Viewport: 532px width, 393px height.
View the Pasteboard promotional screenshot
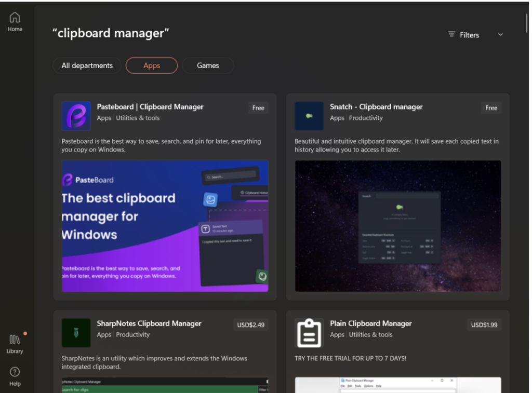[165, 226]
